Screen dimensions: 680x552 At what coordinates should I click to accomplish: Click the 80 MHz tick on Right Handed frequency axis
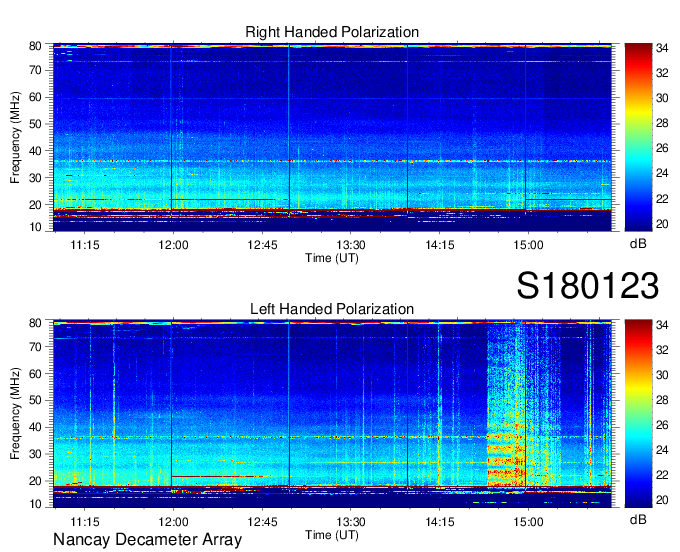point(35,46)
